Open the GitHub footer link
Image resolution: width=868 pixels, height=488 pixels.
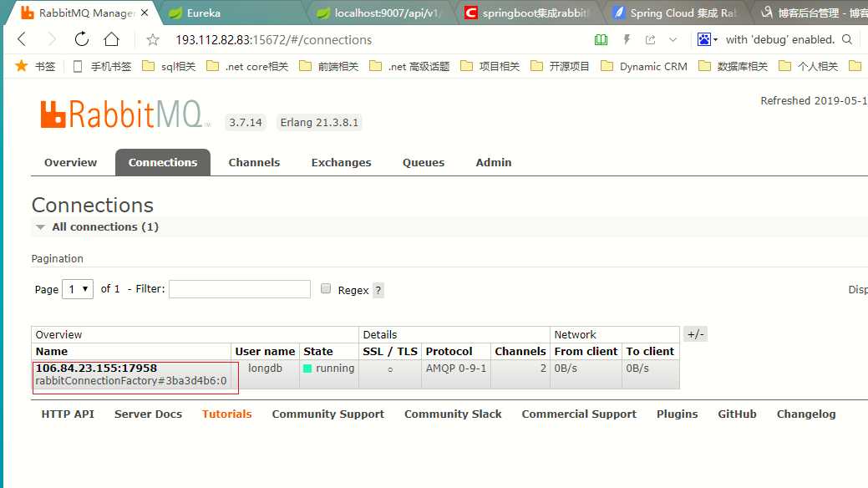737,414
